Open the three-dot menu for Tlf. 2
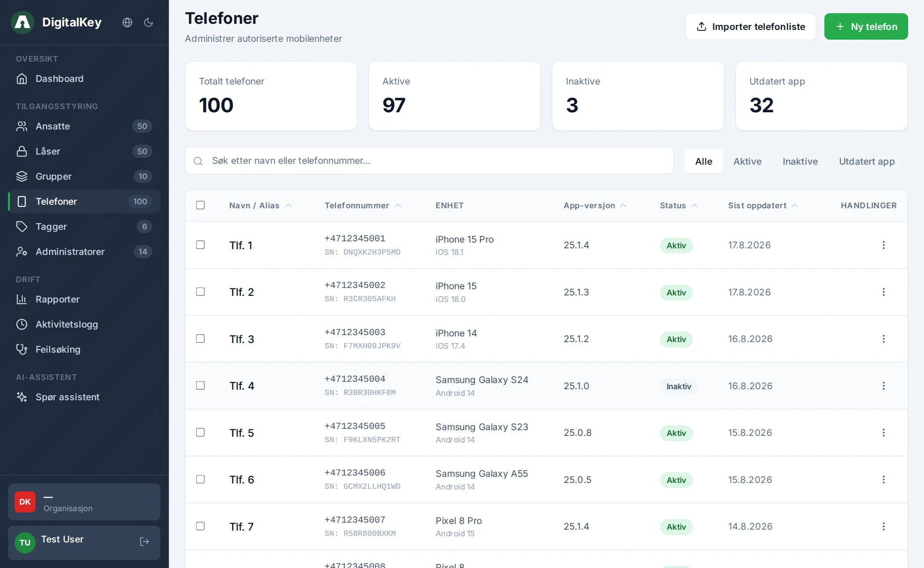924x568 pixels. [884, 292]
